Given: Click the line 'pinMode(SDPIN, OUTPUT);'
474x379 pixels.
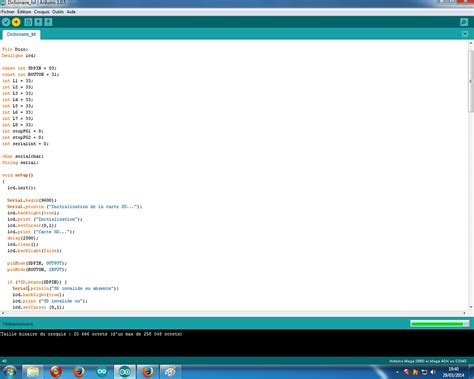Looking at the screenshot, I should tap(37, 263).
